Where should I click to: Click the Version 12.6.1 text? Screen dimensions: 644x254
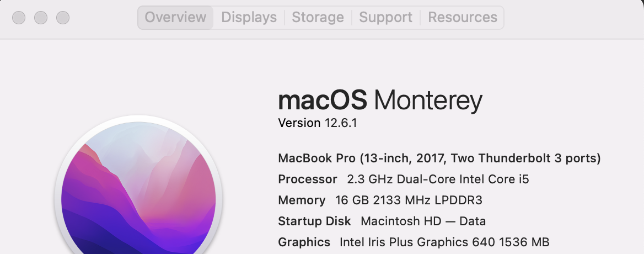coord(318,123)
